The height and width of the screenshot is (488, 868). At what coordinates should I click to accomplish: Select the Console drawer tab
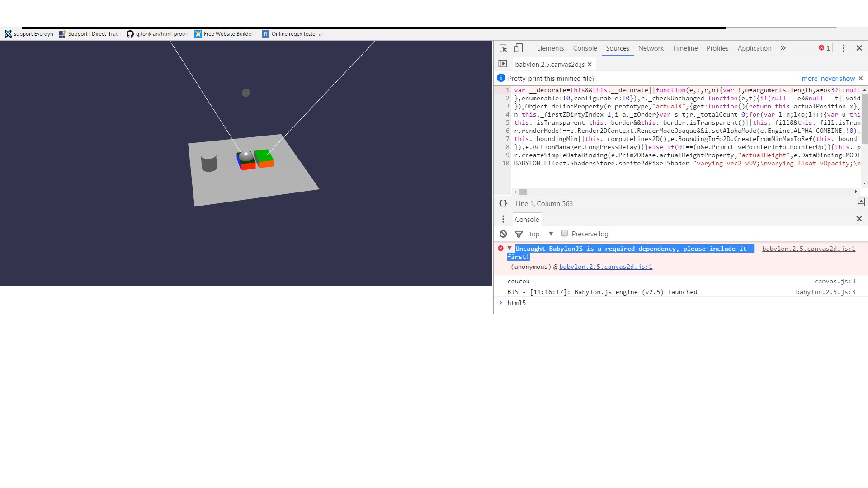click(527, 219)
